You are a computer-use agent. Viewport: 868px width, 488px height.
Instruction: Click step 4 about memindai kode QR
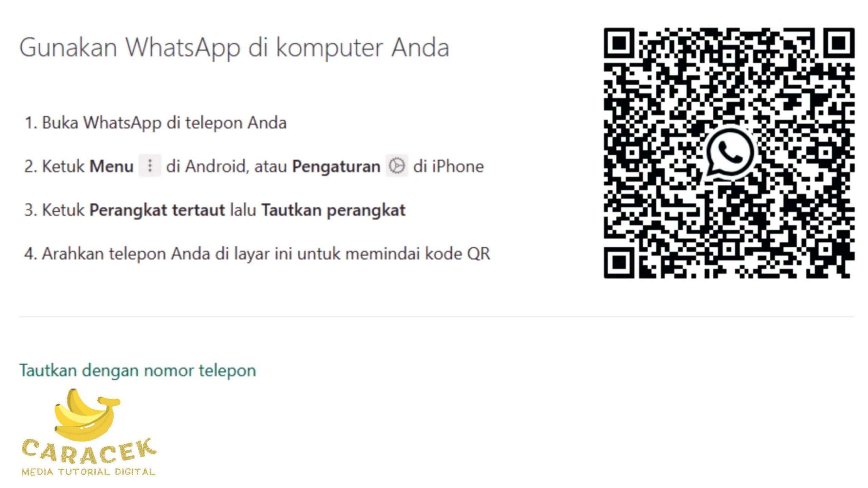tap(257, 253)
